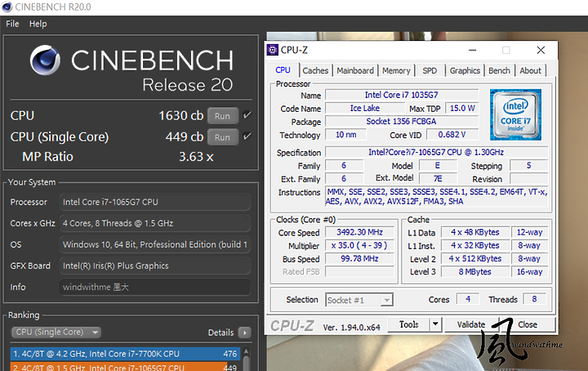Click the Cinebench logo sphere icon

45,60
